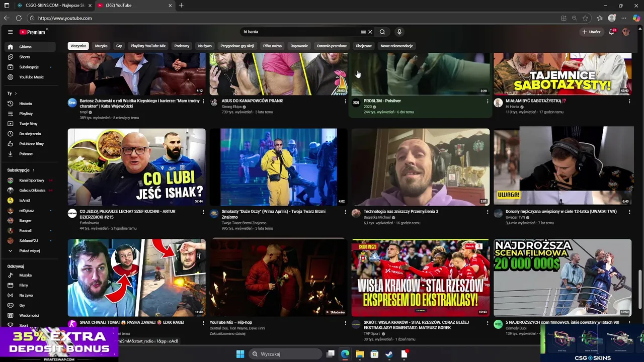
Task: Click the hi hania search field
Action: coord(300,32)
